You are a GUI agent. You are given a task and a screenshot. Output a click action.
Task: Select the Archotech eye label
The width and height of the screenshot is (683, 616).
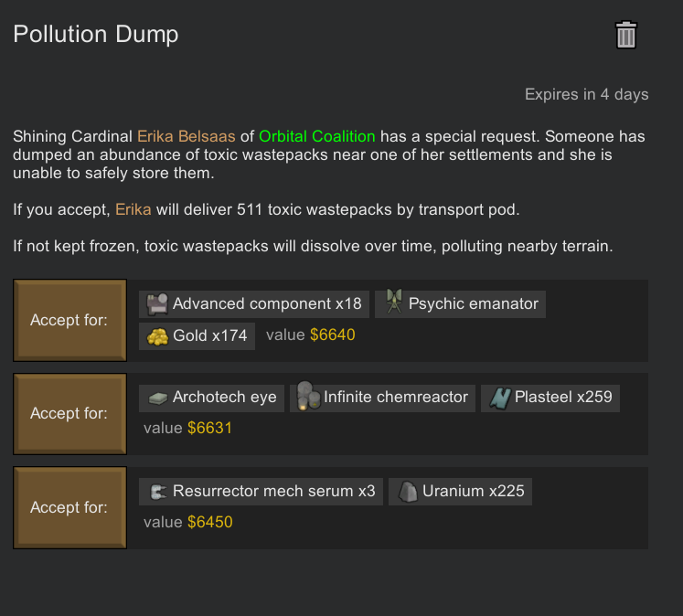click(225, 397)
